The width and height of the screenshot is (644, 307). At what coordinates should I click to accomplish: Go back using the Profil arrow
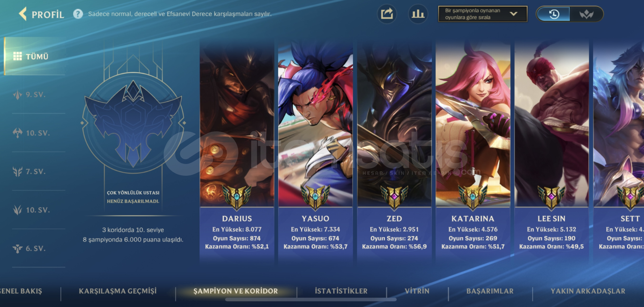pos(23,14)
